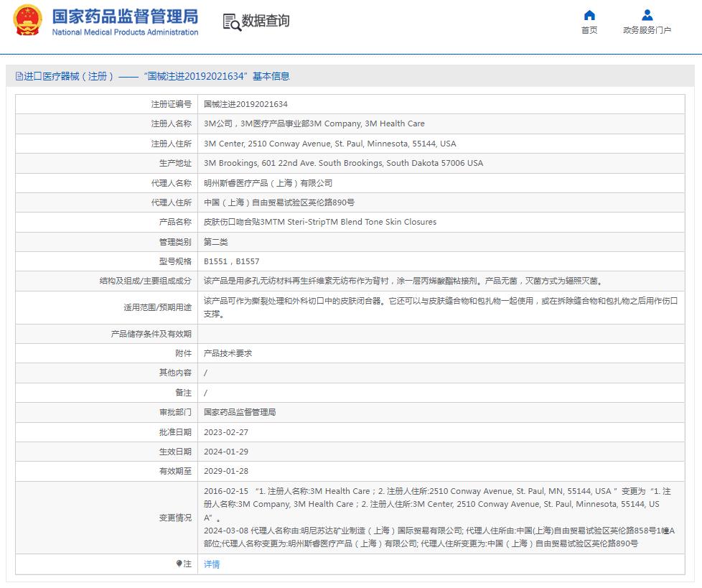Select the B1551，B1557 model value
Screen dimensions: 702x588
tap(231, 261)
